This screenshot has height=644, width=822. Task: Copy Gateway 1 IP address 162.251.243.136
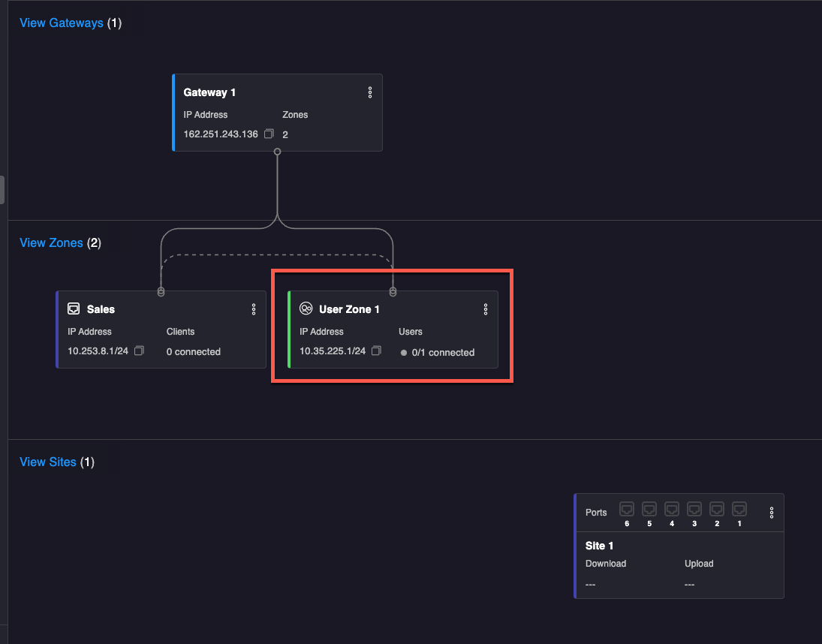pyautogui.click(x=269, y=134)
